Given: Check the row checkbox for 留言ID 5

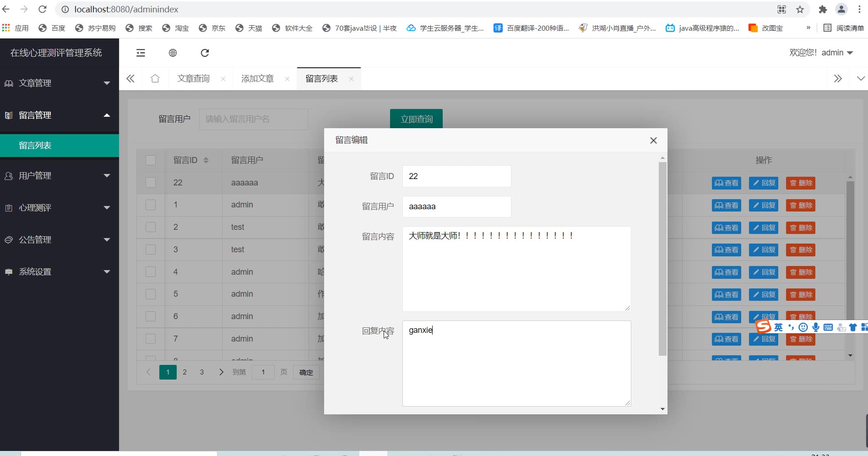Looking at the screenshot, I should pyautogui.click(x=151, y=294).
